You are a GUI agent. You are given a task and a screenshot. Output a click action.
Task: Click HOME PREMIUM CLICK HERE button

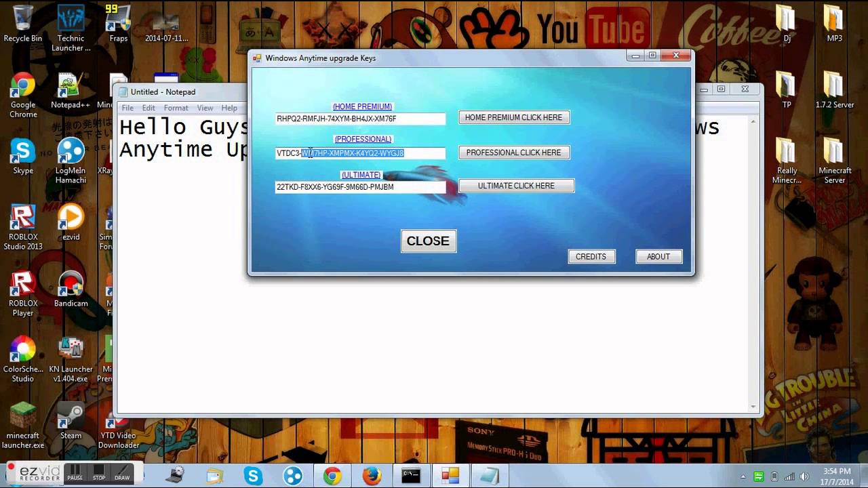click(x=514, y=117)
